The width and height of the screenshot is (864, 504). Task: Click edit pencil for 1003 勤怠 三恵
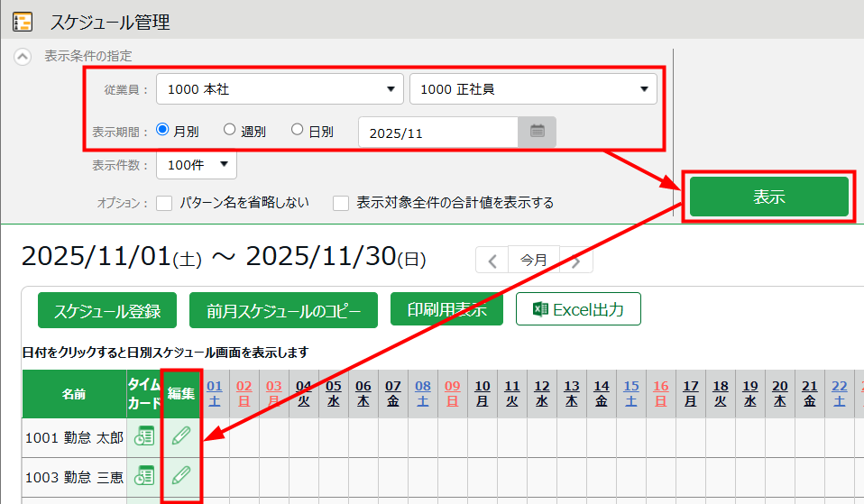click(x=181, y=475)
